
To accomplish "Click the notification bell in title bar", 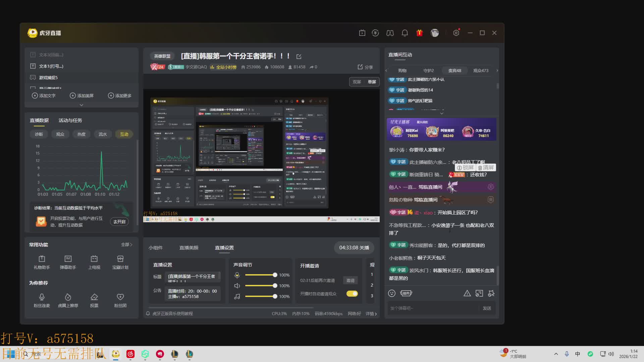I will 405,33.
